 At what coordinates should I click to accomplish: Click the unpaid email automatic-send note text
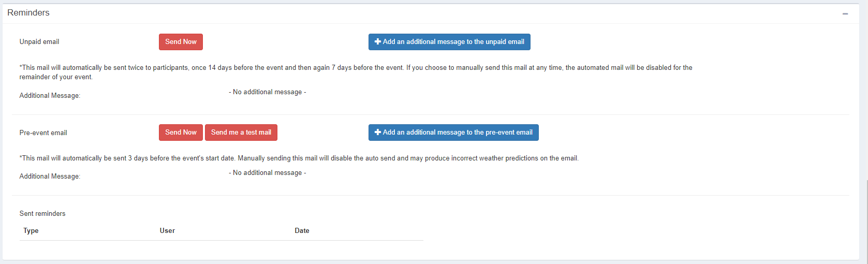[x=356, y=72]
